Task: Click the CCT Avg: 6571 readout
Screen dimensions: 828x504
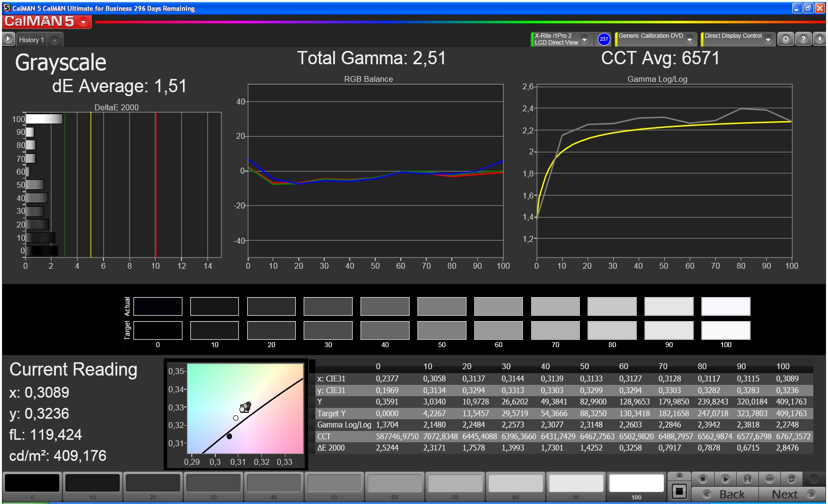Action: tap(660, 58)
